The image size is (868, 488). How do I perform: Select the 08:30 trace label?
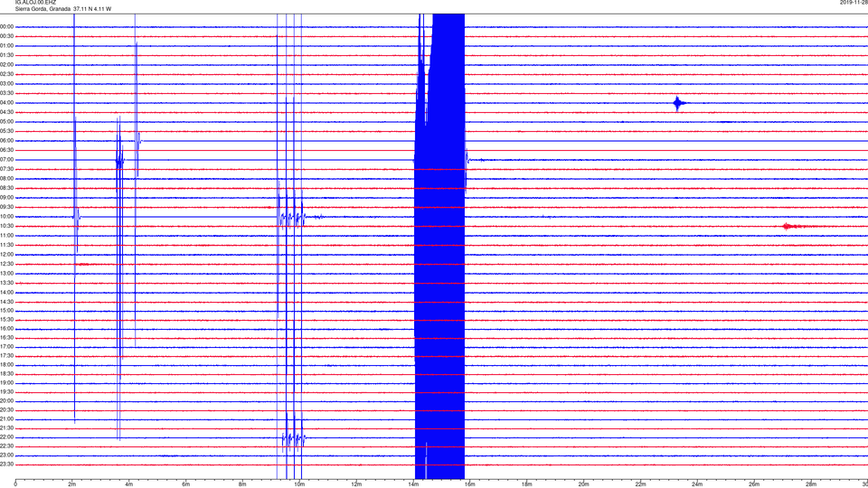6,188
